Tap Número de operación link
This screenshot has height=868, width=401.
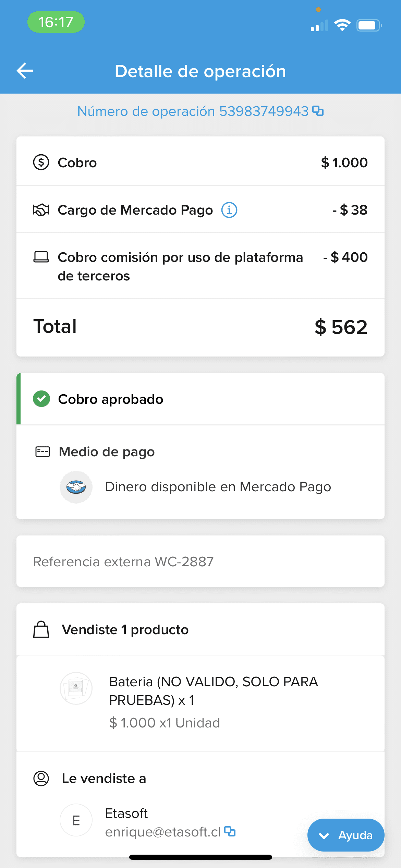tap(193, 111)
